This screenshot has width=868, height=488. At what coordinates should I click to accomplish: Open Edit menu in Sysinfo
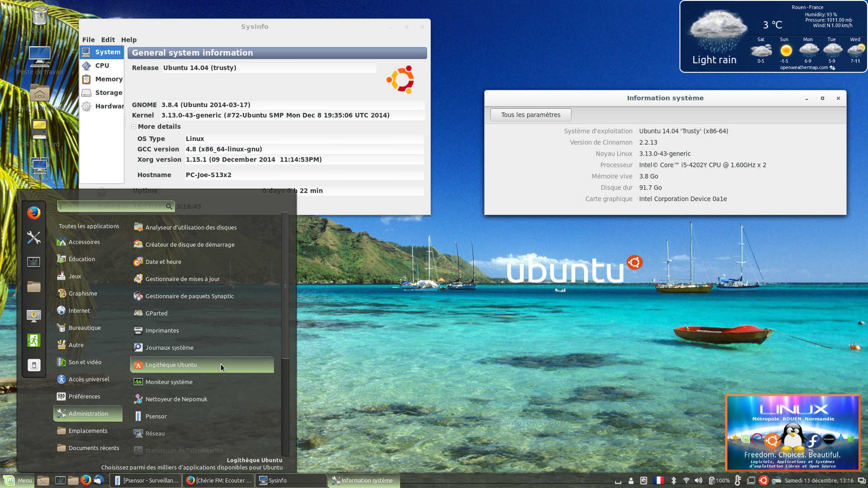(x=108, y=40)
